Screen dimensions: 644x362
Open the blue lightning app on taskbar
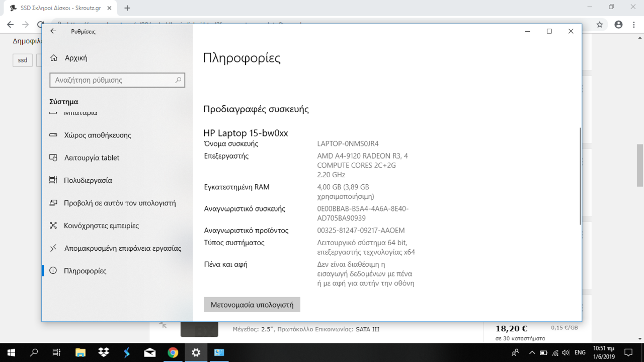coord(126,352)
